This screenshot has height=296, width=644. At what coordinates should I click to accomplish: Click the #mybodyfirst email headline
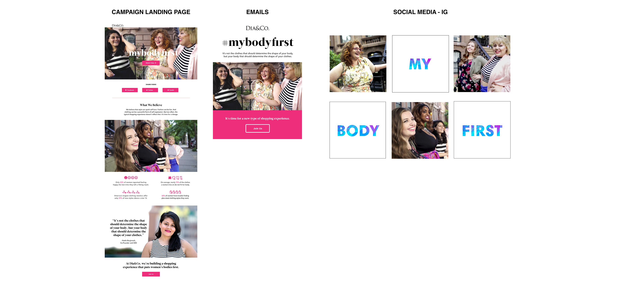(x=257, y=42)
